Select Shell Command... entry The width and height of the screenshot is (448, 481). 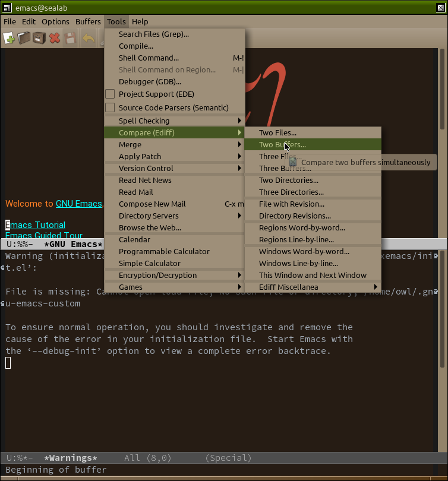tap(174, 58)
